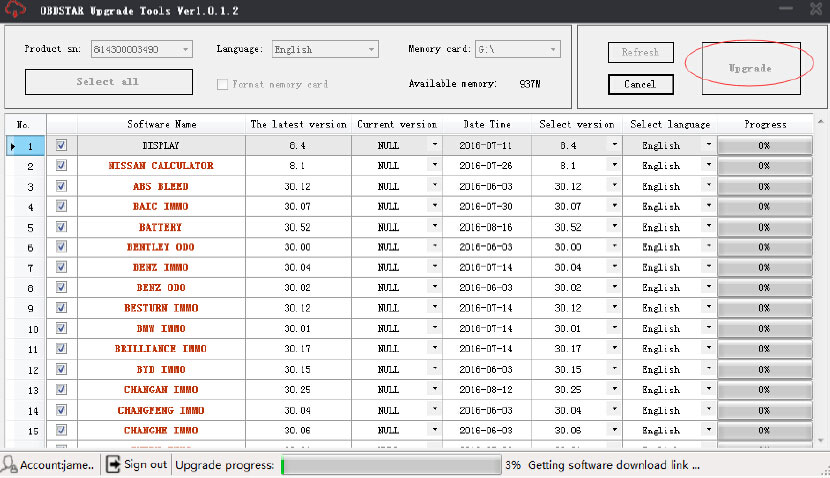
Task: Click the BENTLEY ODO date 2016-06-03
Action: 486,247
